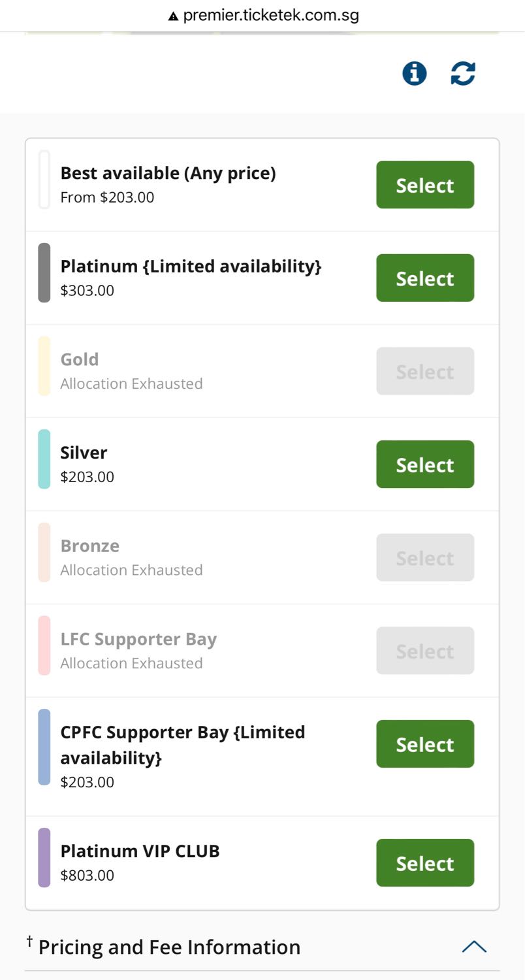
Task: Select Best available (Any price)
Action: click(425, 185)
